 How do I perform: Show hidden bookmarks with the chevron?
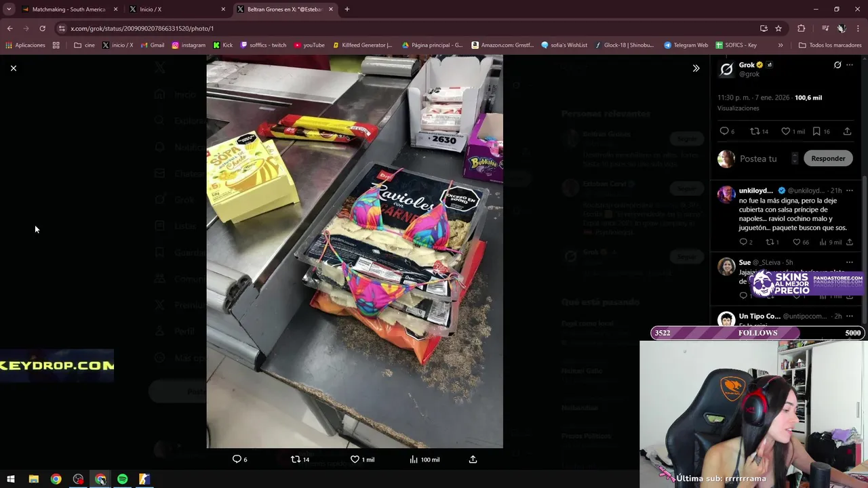[x=781, y=45]
